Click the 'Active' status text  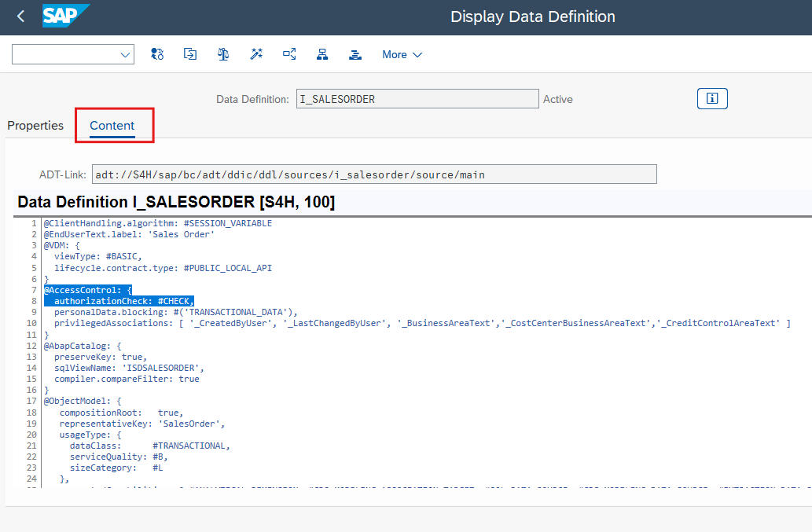[x=558, y=99]
